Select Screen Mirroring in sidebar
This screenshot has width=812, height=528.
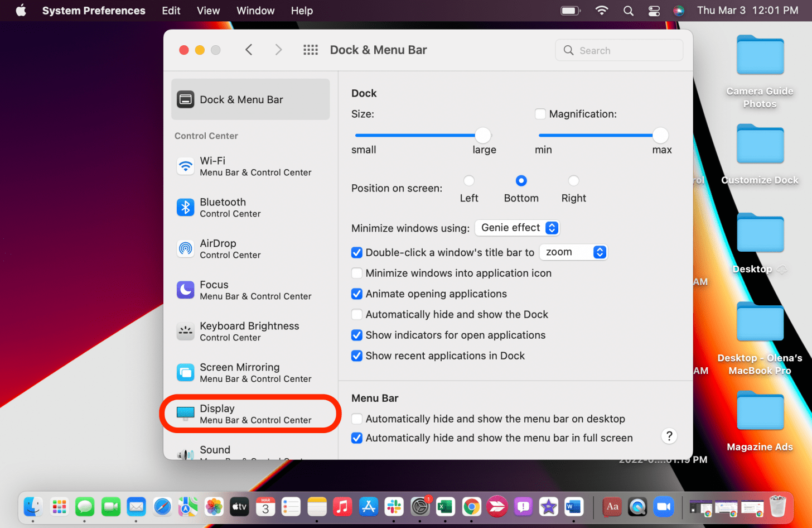tap(240, 372)
